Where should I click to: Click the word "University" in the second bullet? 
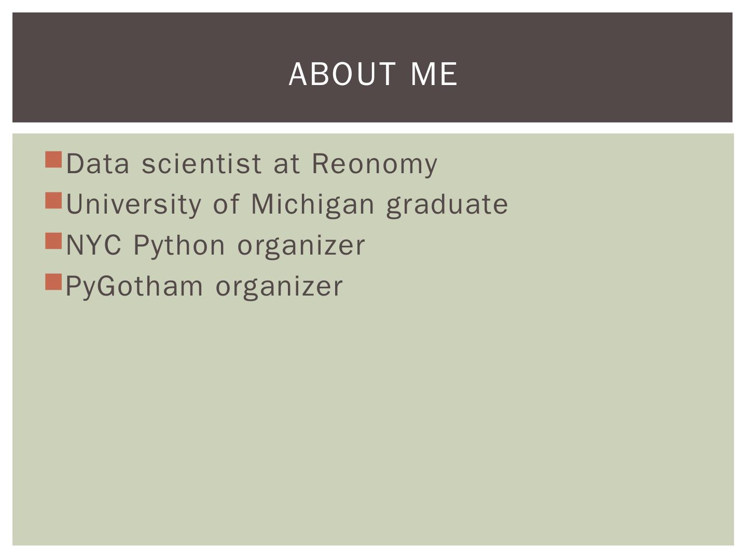tap(133, 205)
